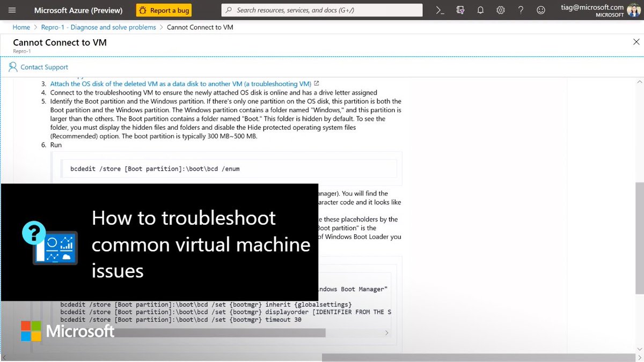
Task: Open Directory and subscription filter icon
Action: coord(460,10)
